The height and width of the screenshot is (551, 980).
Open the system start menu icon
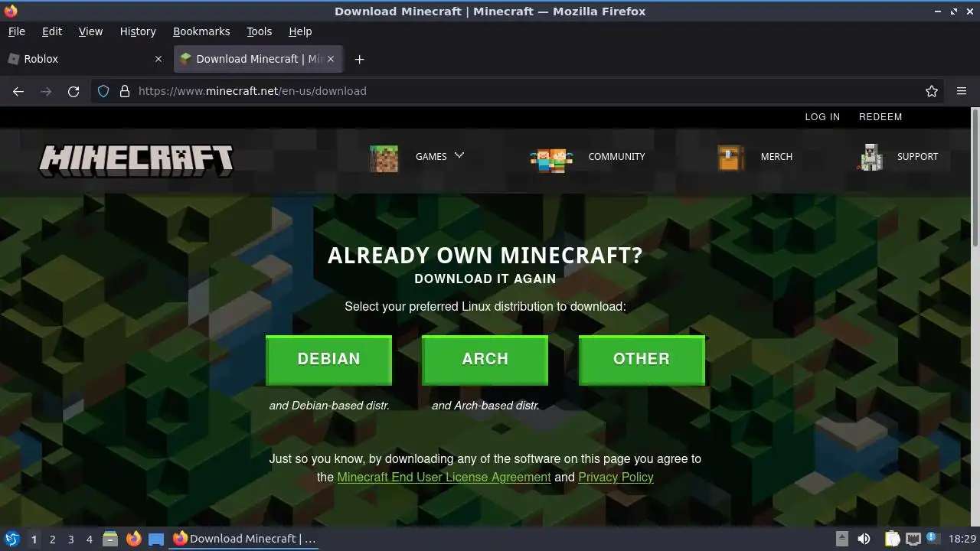point(12,539)
